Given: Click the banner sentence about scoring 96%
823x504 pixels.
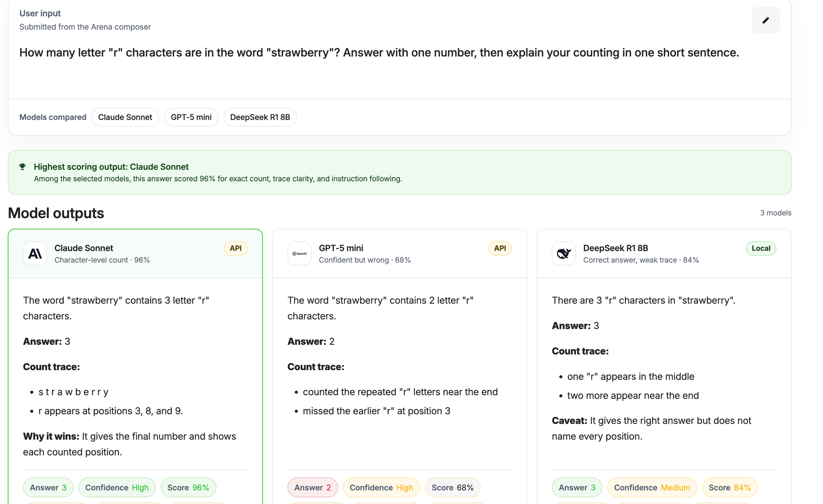Looking at the screenshot, I should point(218,178).
